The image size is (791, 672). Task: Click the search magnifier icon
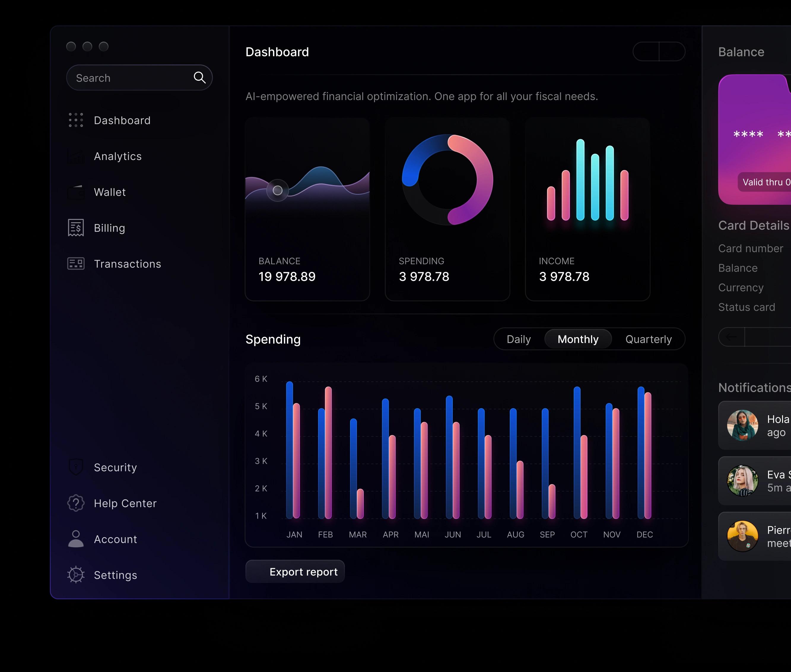[x=200, y=78]
